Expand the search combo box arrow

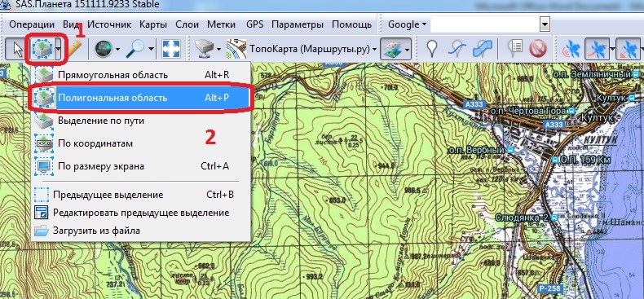click(x=545, y=24)
